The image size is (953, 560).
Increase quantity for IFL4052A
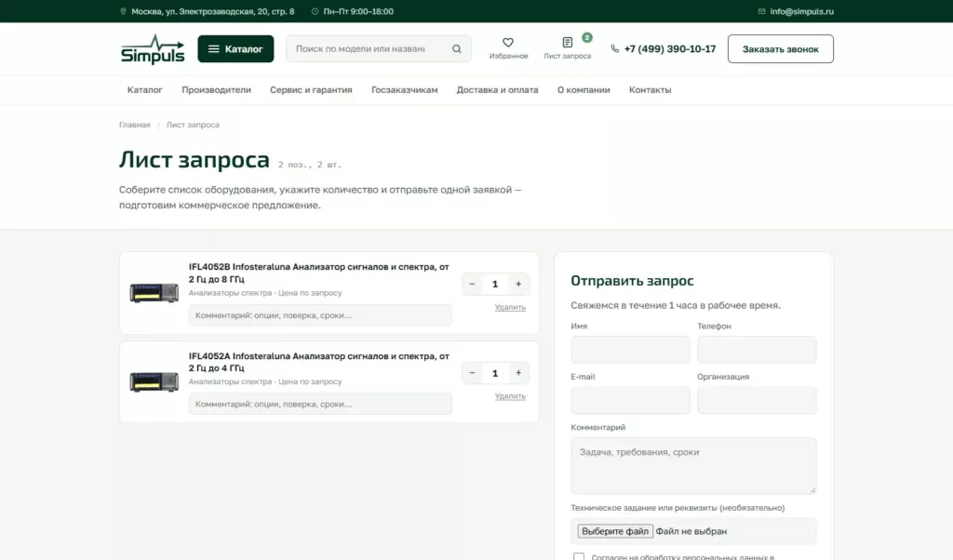click(x=518, y=373)
